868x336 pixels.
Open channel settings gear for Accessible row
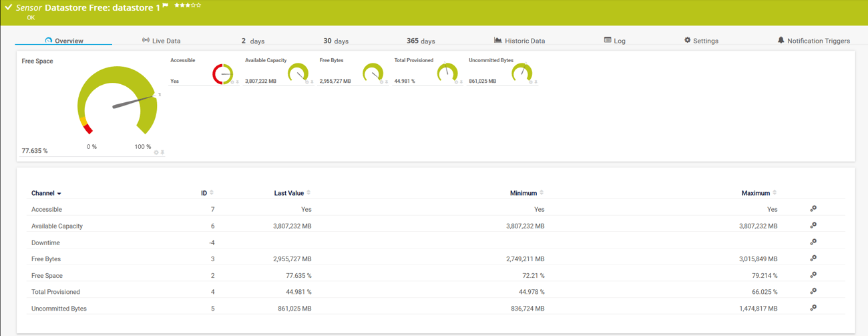click(x=813, y=209)
